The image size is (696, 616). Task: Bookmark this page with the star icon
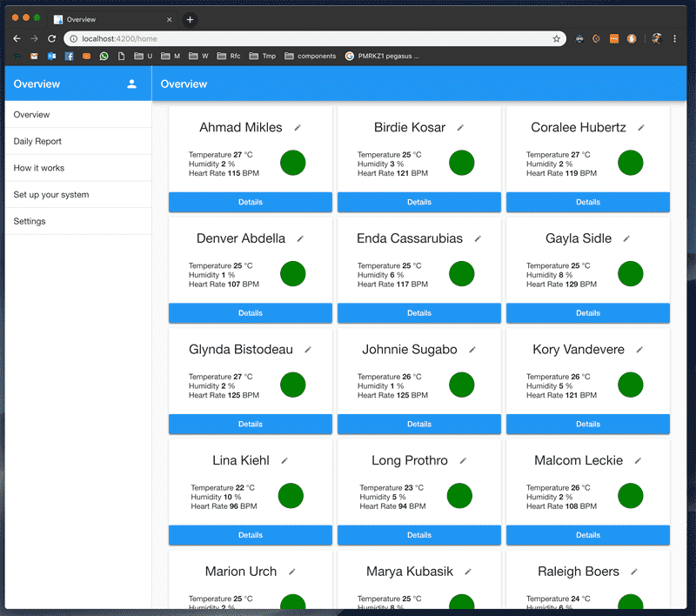[x=557, y=38]
